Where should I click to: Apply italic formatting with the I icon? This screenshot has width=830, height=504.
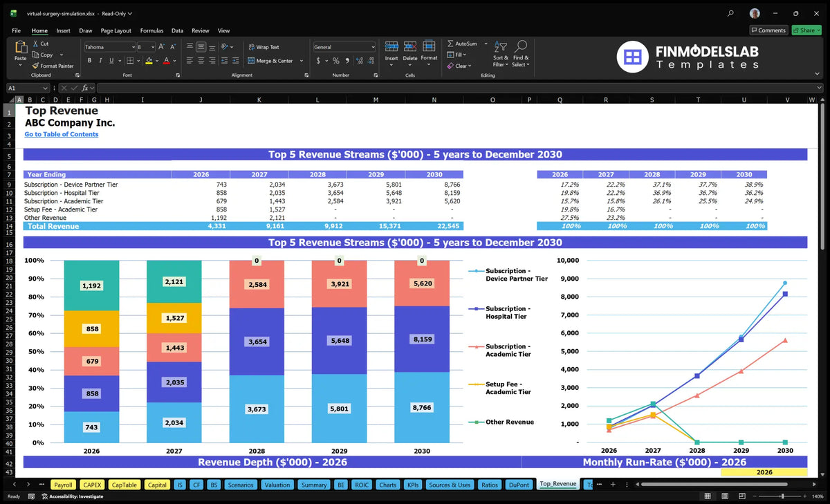pos(100,61)
